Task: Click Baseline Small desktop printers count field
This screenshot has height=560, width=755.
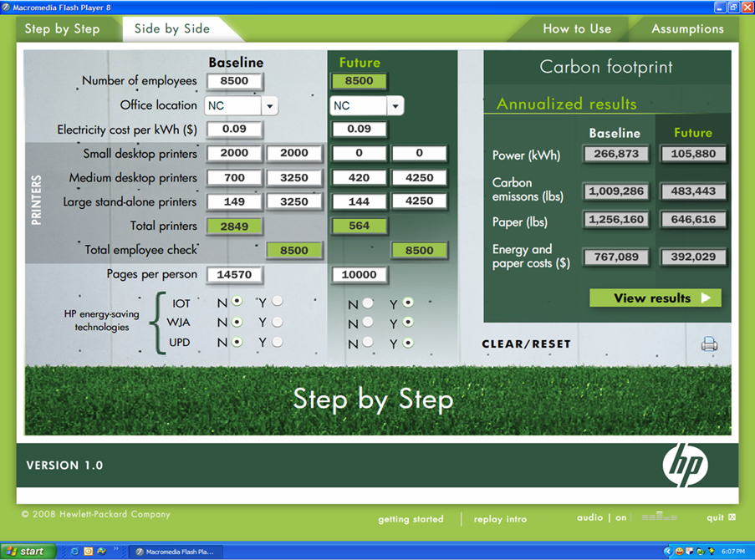Action: pos(234,153)
